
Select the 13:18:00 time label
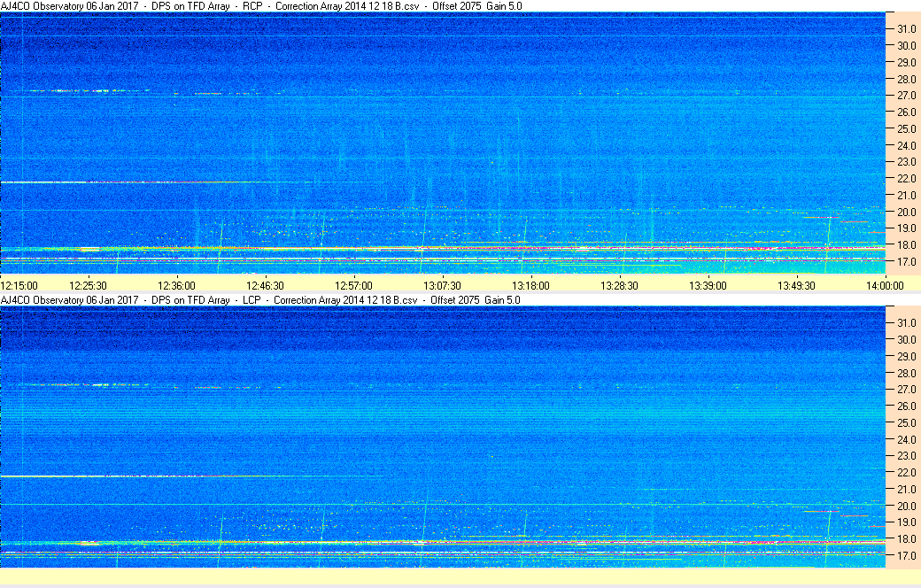tap(530, 285)
